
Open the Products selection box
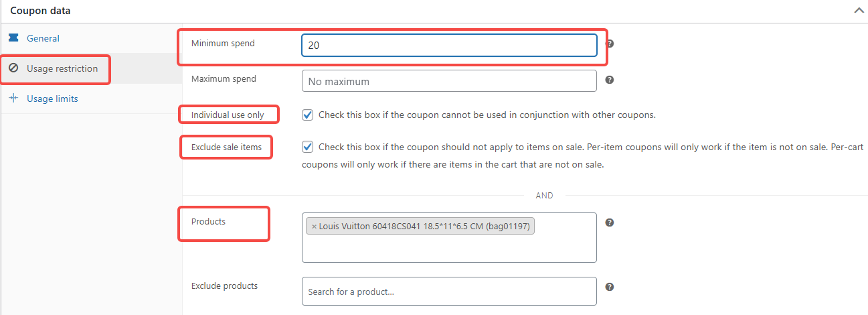click(x=449, y=247)
